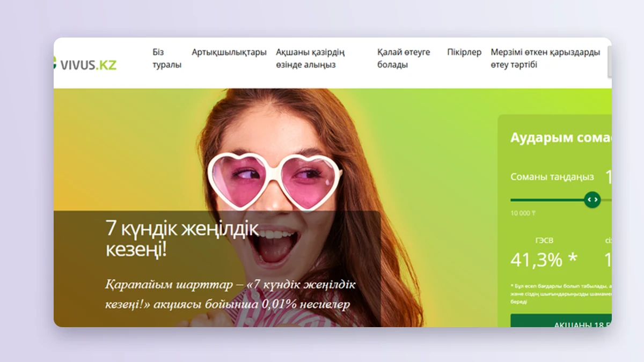The image size is (644, 362).
Task: Click the Соманы таңдаңыз label
Action: coord(552,177)
